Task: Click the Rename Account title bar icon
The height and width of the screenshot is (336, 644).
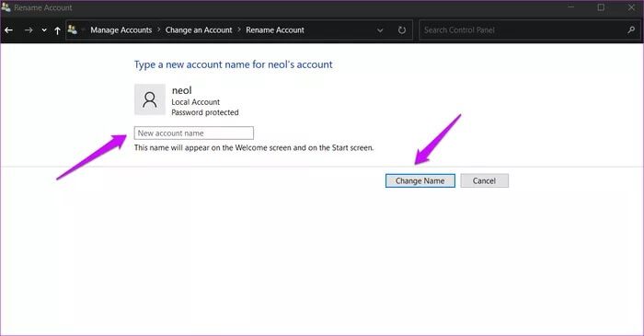Action: (6, 7)
